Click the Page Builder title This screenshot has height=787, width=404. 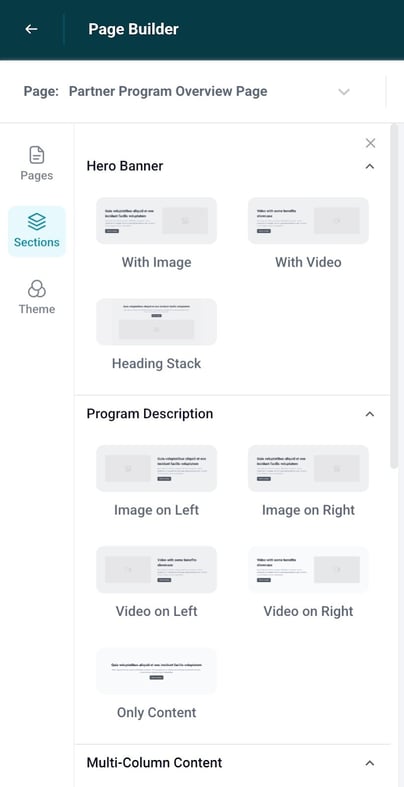(133, 29)
